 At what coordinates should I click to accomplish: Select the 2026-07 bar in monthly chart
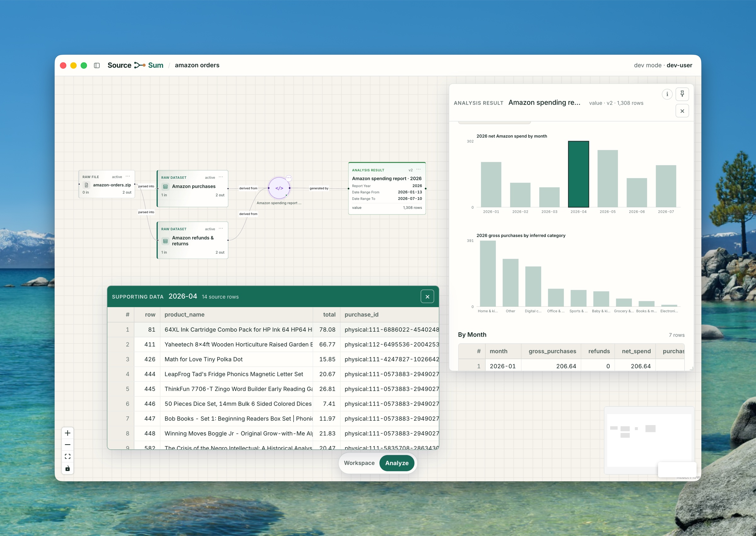[666, 186]
